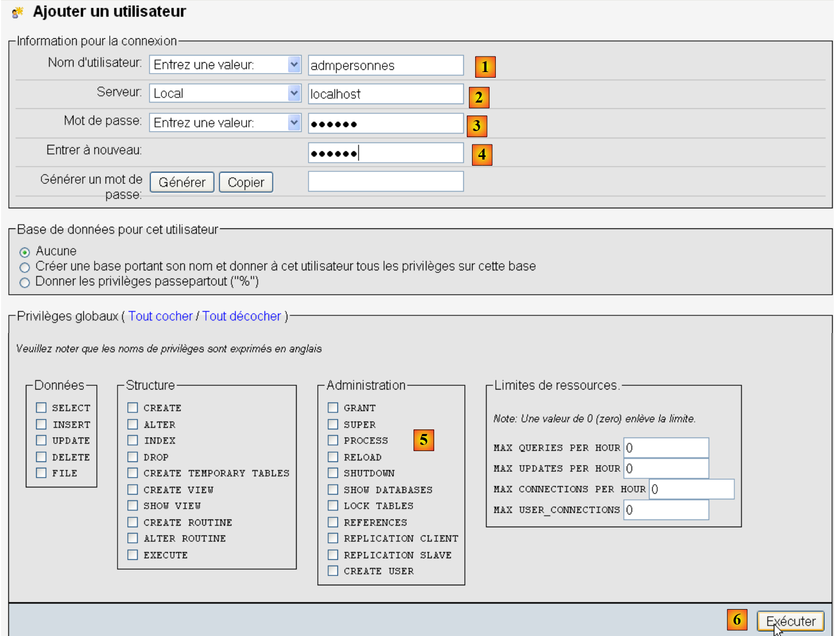Focus the MAX QUERIES PER HOUR field
This screenshot has height=636, width=840.
point(666,448)
